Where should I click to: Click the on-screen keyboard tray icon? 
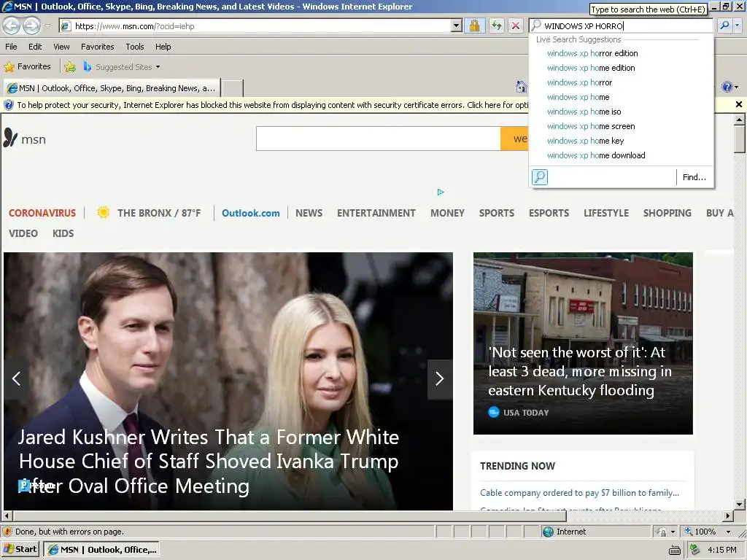pos(675,550)
